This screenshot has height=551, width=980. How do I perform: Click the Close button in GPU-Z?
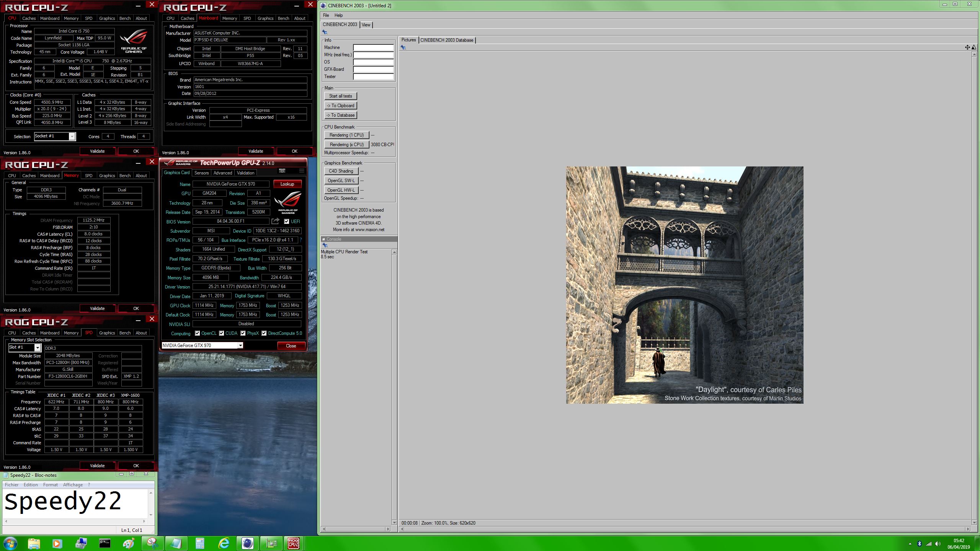coord(291,346)
